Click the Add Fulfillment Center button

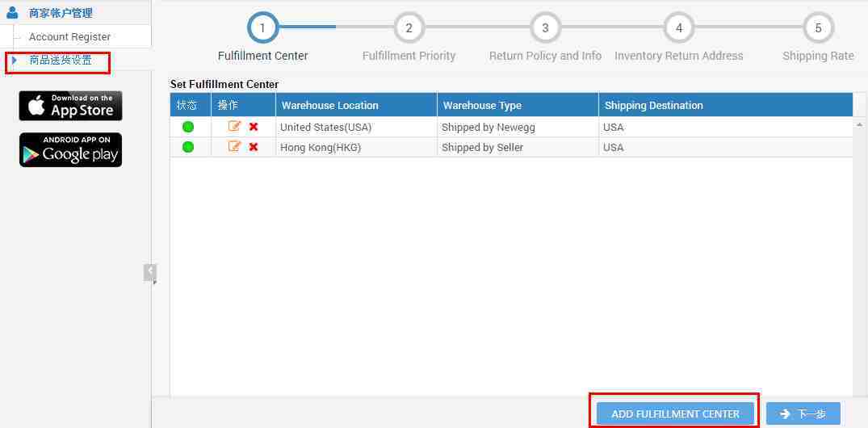point(675,413)
